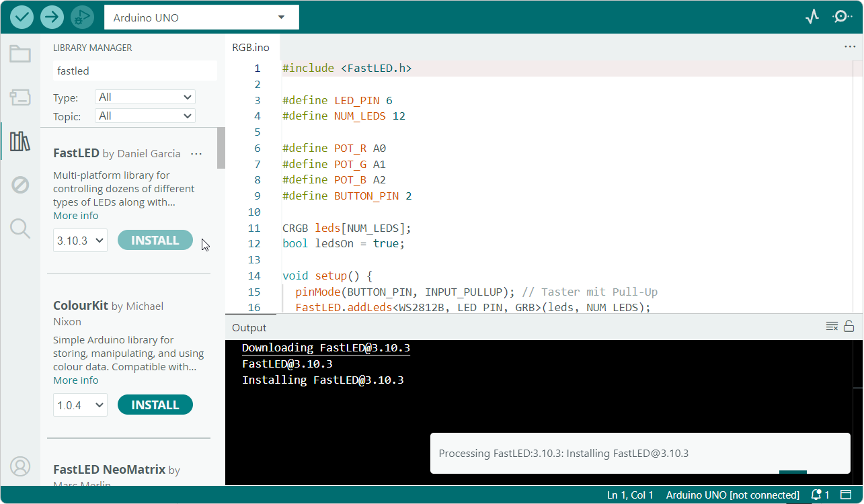The width and height of the screenshot is (864, 504).
Task: Click the line '#define LED_PIN 6'
Action: (338, 101)
